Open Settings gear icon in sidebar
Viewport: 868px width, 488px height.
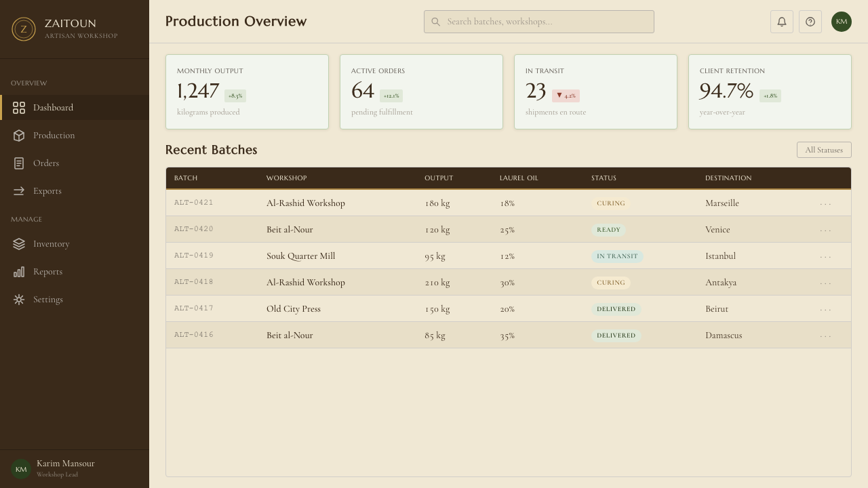pos(19,300)
